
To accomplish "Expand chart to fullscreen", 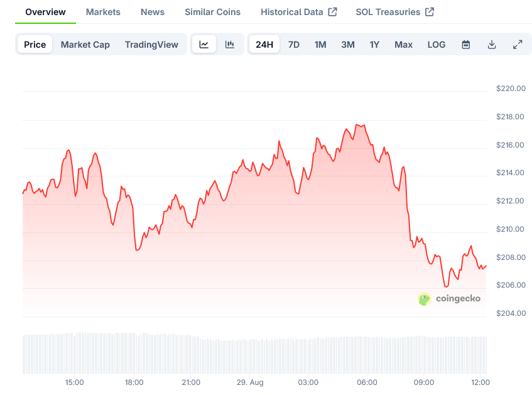I will tap(518, 45).
